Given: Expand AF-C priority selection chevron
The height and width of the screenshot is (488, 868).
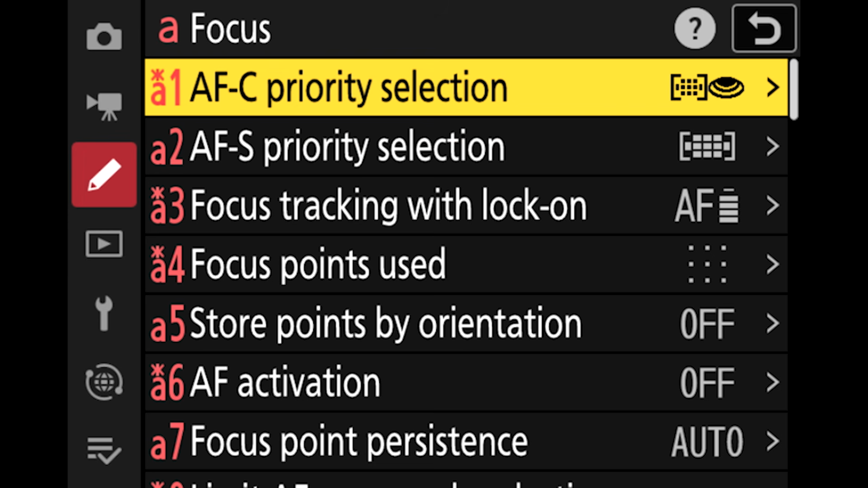Looking at the screenshot, I should (x=773, y=87).
